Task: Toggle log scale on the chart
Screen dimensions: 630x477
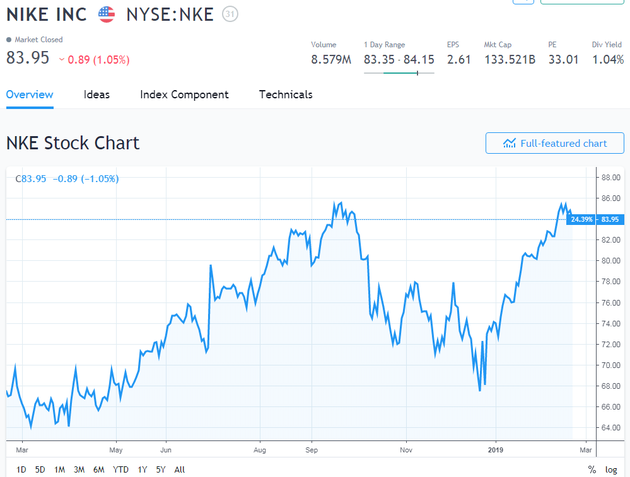Action: click(x=611, y=469)
